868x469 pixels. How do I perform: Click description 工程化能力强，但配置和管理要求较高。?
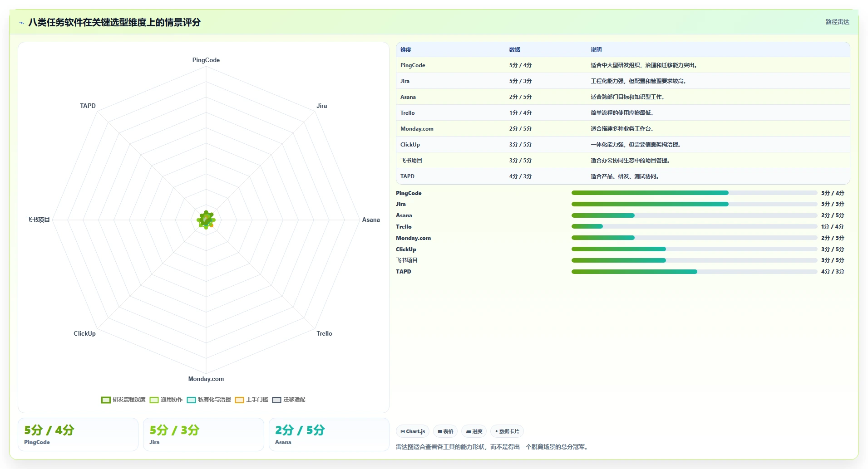pos(638,81)
